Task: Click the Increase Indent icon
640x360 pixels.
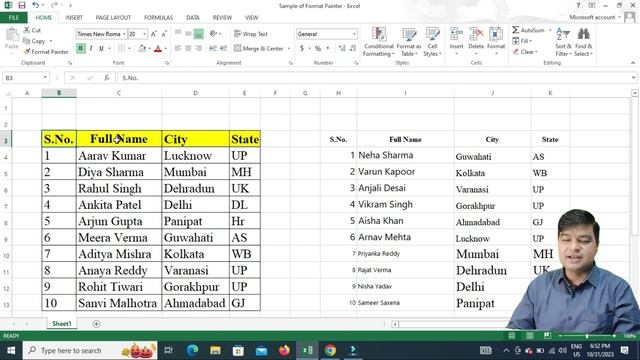Action: 223,48
